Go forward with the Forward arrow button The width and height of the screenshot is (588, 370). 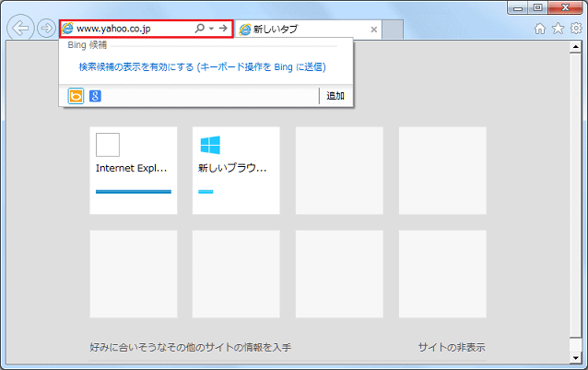click(46, 29)
